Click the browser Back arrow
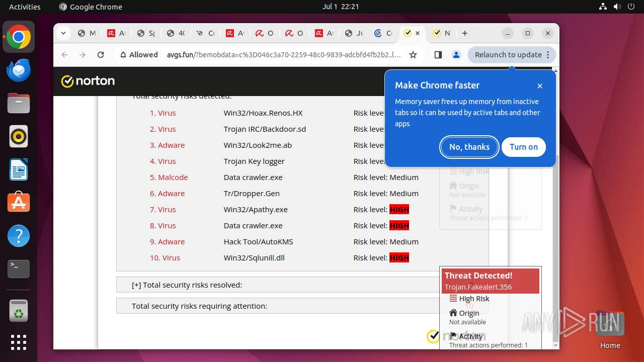The width and height of the screenshot is (644, 362). (64, 55)
